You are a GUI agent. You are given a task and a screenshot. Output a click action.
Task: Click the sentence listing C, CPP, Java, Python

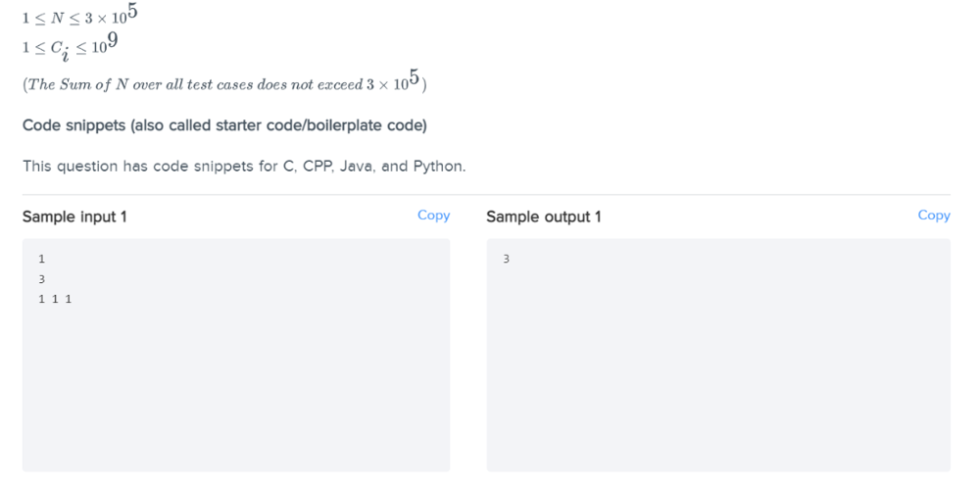[x=244, y=167]
